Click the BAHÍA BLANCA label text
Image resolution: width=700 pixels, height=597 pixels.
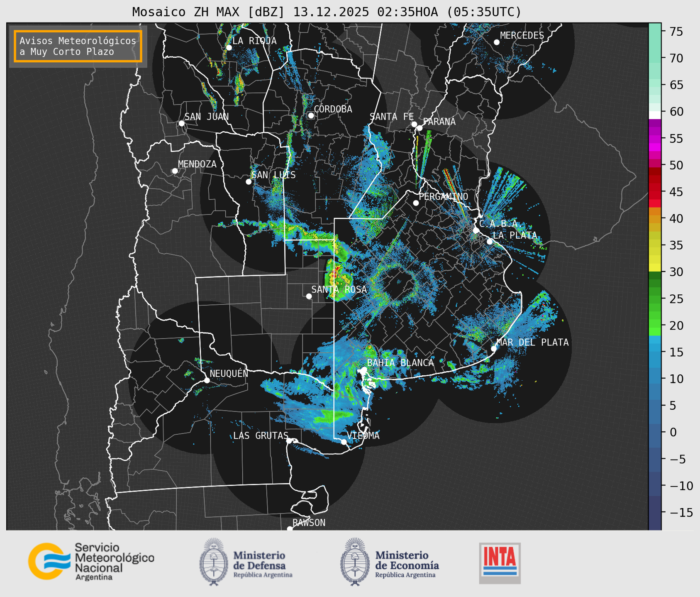400,362
